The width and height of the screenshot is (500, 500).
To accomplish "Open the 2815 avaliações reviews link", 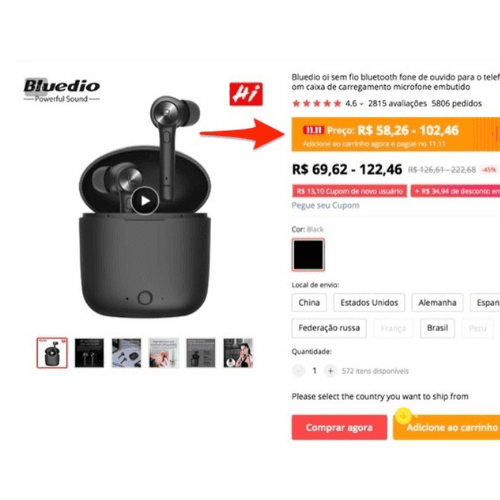I will point(397,104).
